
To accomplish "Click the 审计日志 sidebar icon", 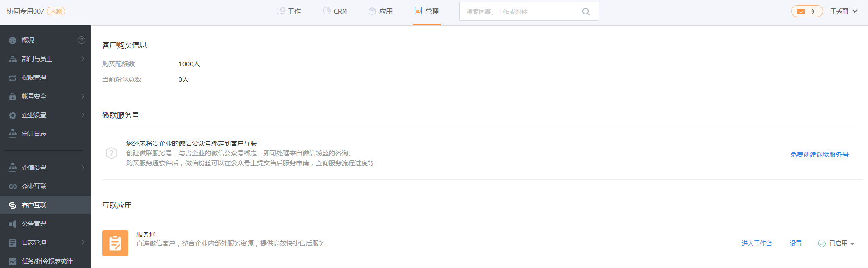I will pos(13,134).
